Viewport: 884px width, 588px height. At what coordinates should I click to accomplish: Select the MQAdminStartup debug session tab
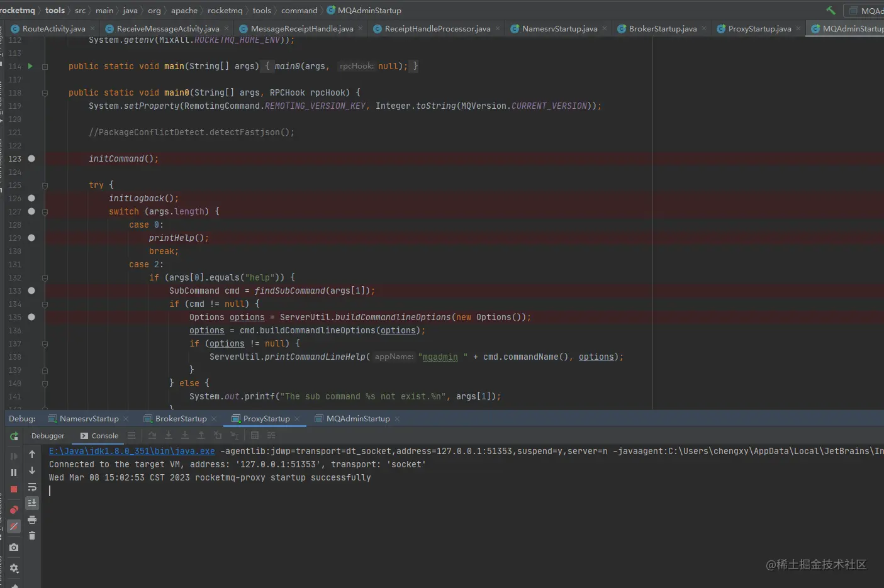coord(358,418)
